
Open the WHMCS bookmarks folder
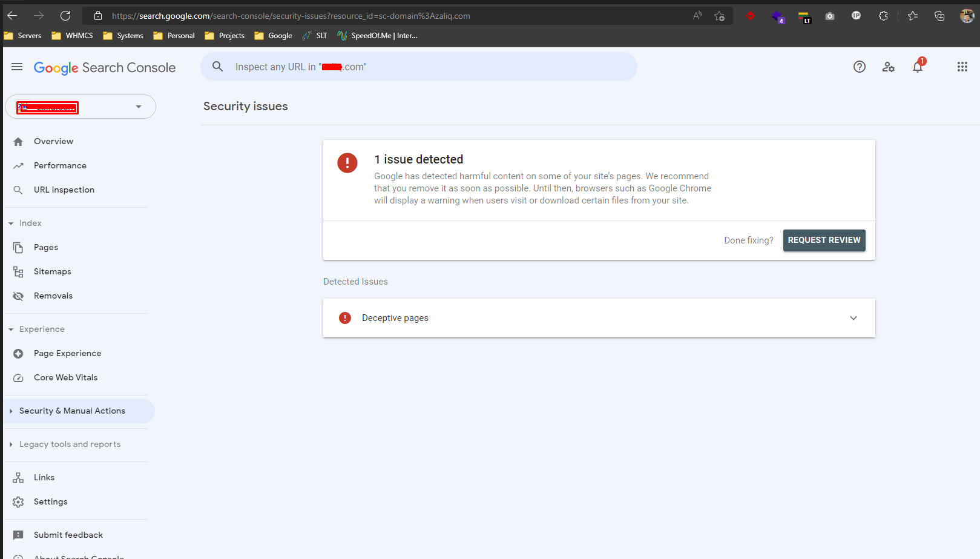(71, 36)
